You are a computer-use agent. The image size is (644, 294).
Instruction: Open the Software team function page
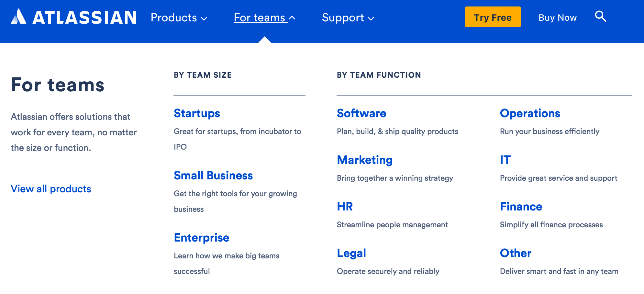click(361, 114)
